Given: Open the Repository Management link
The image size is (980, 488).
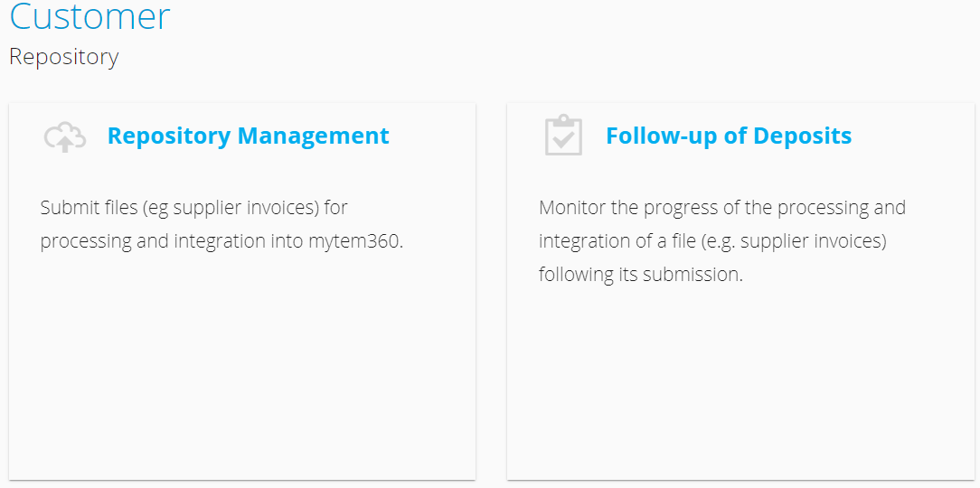Looking at the screenshot, I should [x=248, y=136].
